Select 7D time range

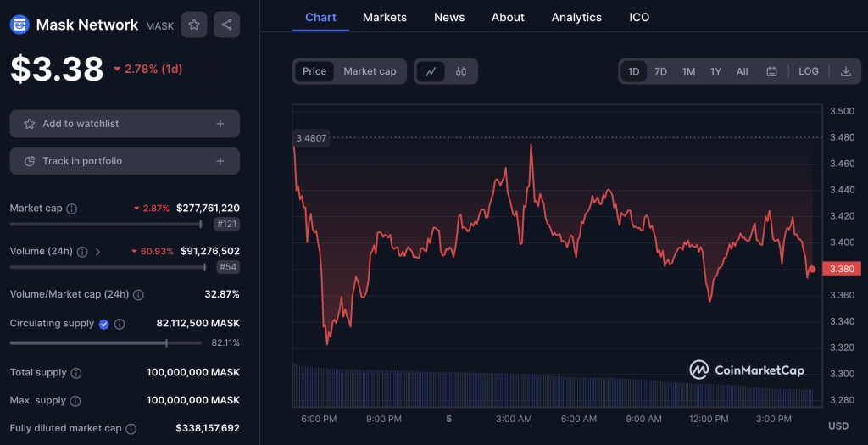(x=660, y=71)
